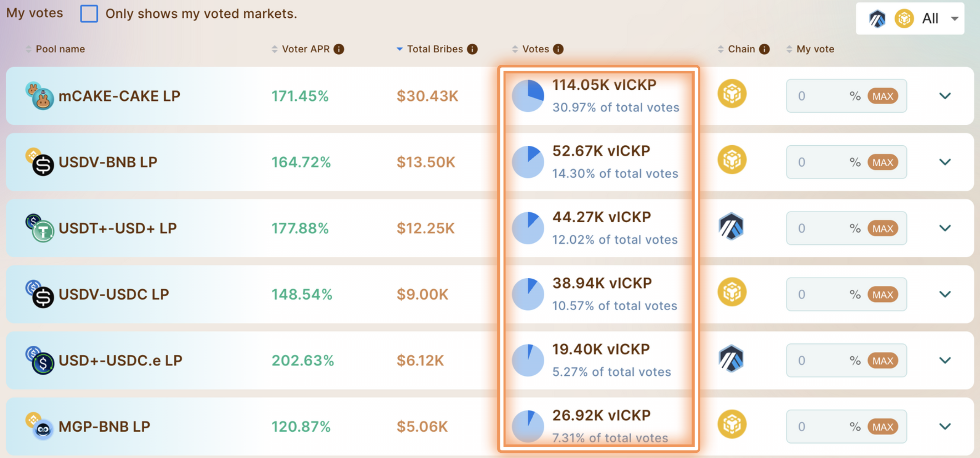Click the Voter APR info icon

coord(338,49)
